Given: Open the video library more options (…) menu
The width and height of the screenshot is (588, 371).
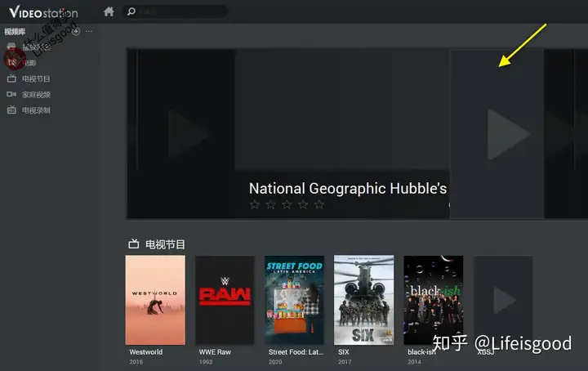Looking at the screenshot, I should [x=88, y=32].
